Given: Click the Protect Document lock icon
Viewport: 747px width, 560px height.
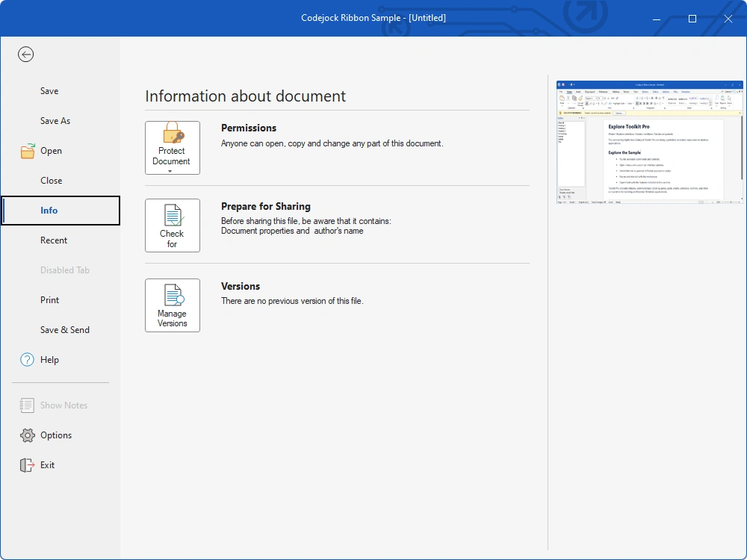Looking at the screenshot, I should click(x=173, y=134).
